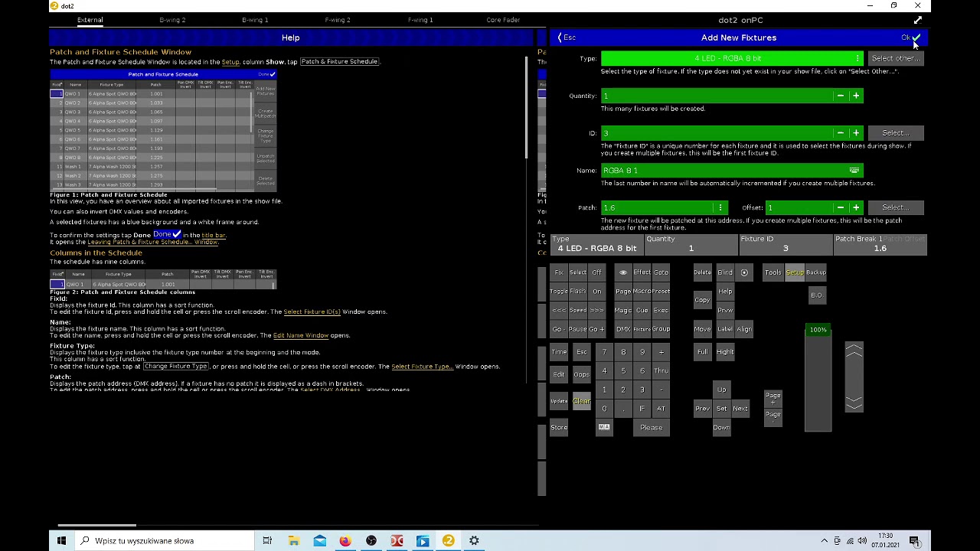980x551 pixels.
Task: Select the Fixture ID encoder cell
Action: point(785,244)
